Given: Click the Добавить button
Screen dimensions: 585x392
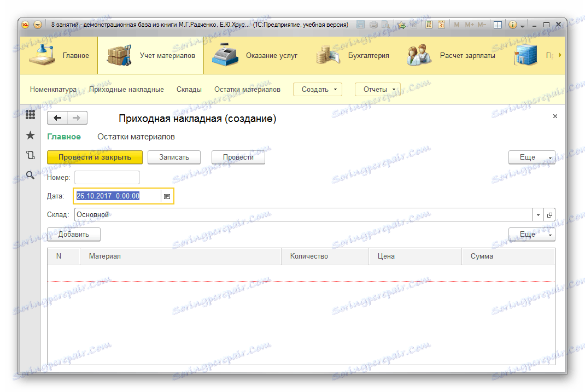Looking at the screenshot, I should coord(74,235).
